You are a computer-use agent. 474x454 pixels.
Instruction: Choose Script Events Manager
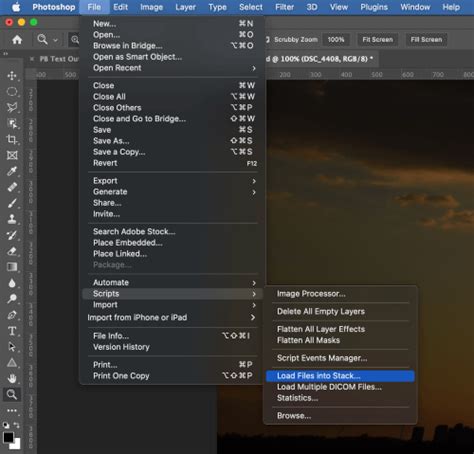pyautogui.click(x=340, y=358)
